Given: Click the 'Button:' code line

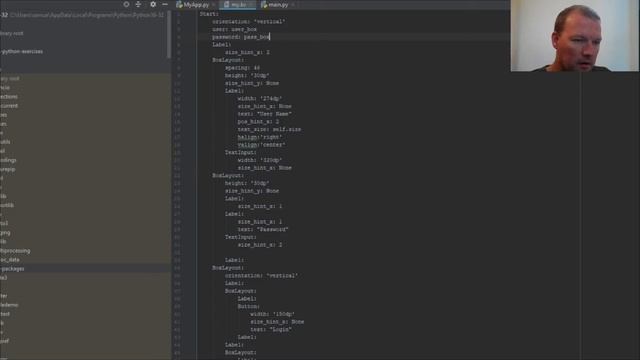Looking at the screenshot, I should [x=249, y=306].
